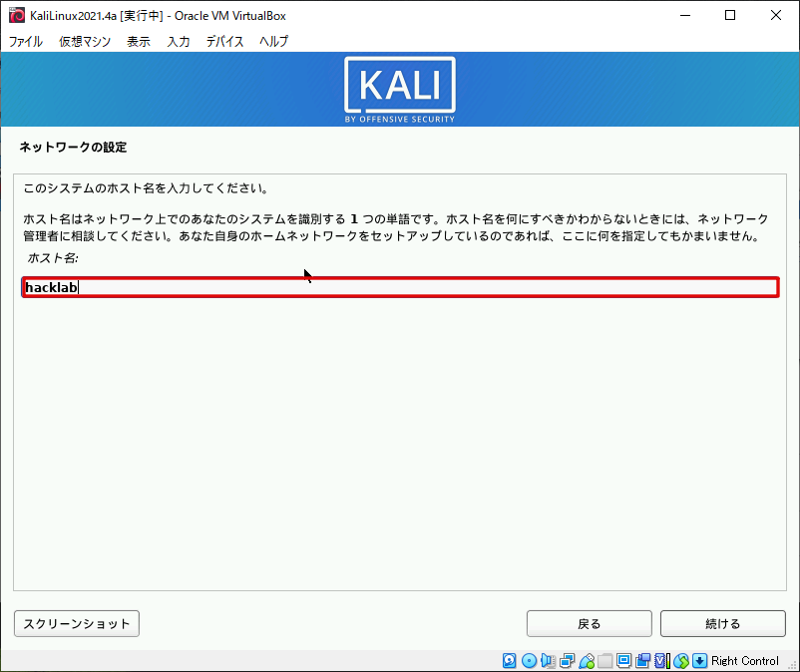The width and height of the screenshot is (800, 672).
Task: Click the network adapters status icon
Action: pyautogui.click(x=567, y=661)
